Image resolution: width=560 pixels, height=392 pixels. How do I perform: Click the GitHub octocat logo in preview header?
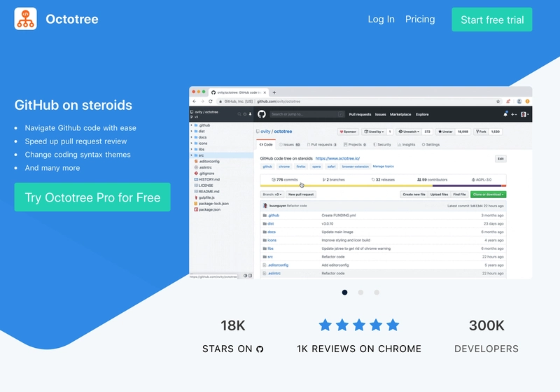coord(262,114)
